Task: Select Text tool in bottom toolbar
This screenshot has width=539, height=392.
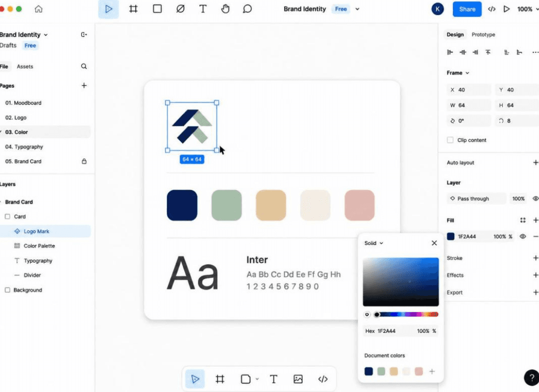Action: click(273, 379)
